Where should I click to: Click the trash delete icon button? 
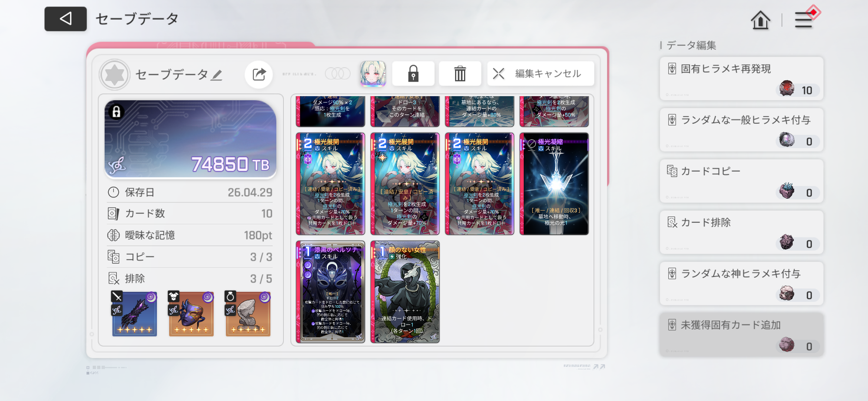pos(460,74)
